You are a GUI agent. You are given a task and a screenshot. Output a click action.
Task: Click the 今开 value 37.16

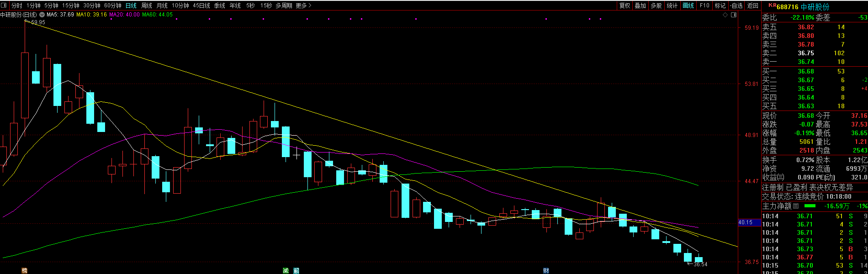pos(859,116)
